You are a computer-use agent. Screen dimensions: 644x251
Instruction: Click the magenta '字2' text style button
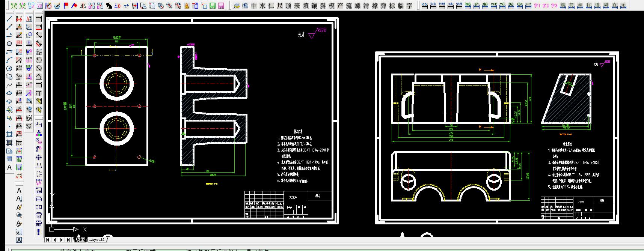(546, 6)
